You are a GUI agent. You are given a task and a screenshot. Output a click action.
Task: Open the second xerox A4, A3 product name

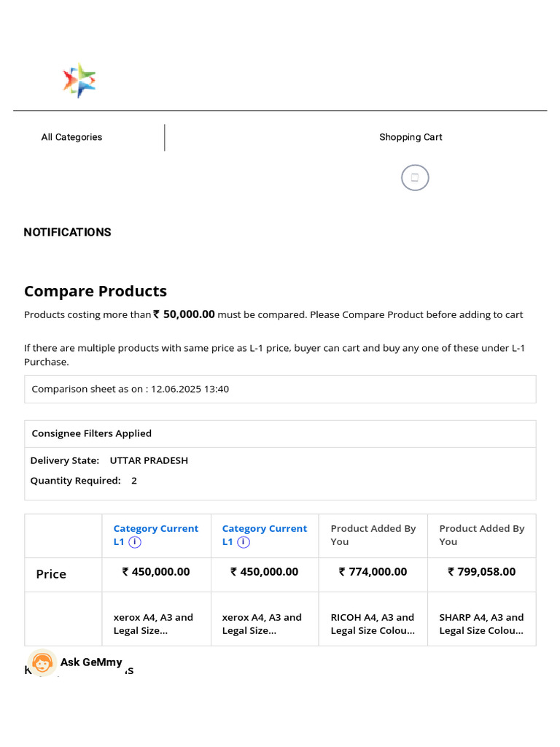(x=262, y=624)
